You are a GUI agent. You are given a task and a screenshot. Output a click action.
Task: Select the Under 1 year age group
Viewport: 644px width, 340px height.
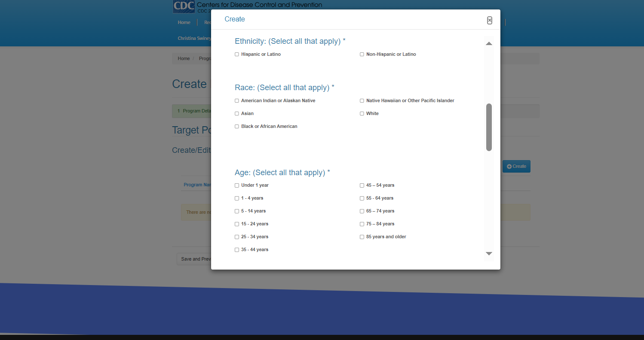(237, 185)
